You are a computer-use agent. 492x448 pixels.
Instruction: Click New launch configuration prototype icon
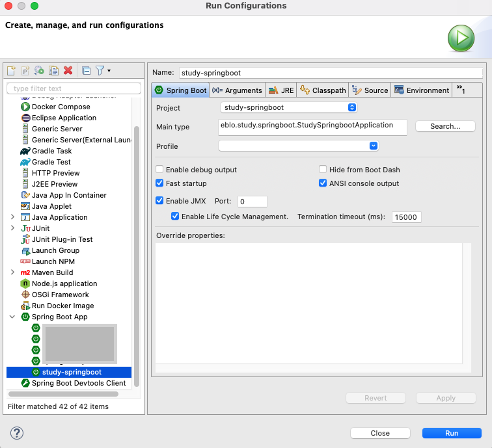25,70
